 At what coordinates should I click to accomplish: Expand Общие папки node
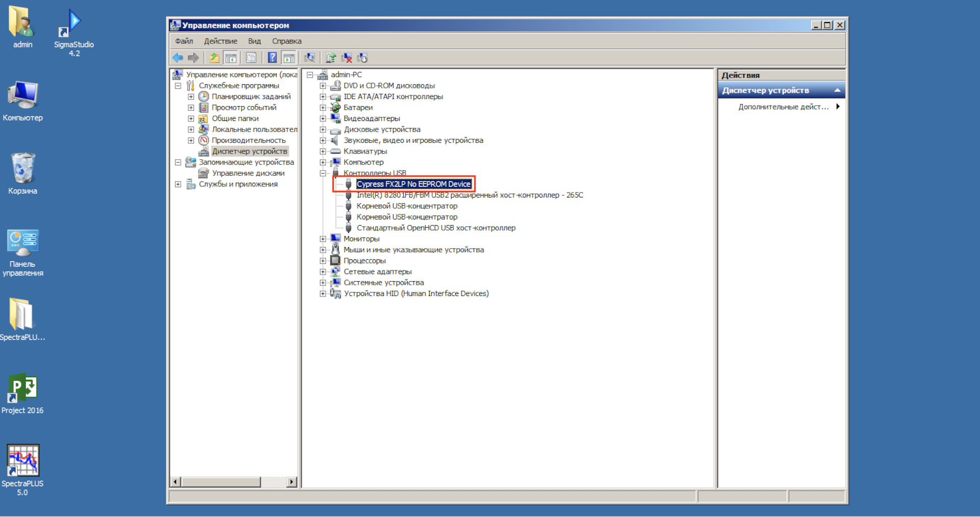[x=191, y=118]
